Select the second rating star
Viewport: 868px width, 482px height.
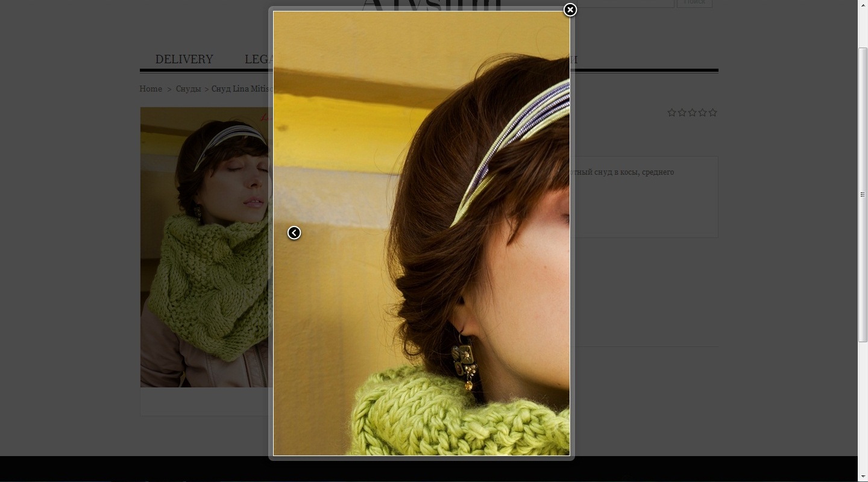click(682, 113)
